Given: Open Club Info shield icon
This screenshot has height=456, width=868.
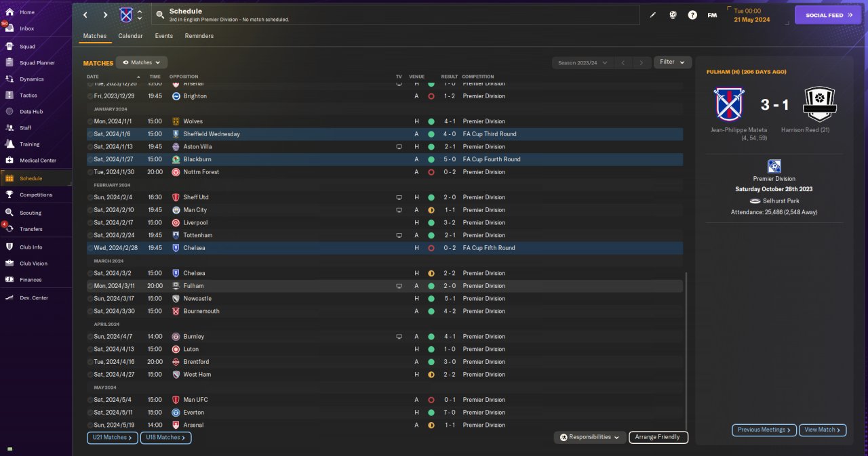Looking at the screenshot, I should 9,247.
